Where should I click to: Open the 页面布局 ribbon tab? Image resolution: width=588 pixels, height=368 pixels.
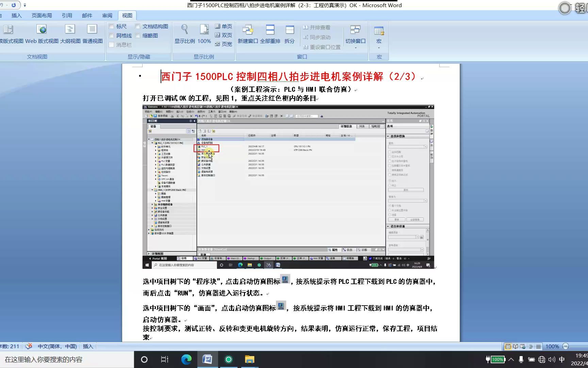click(42, 15)
